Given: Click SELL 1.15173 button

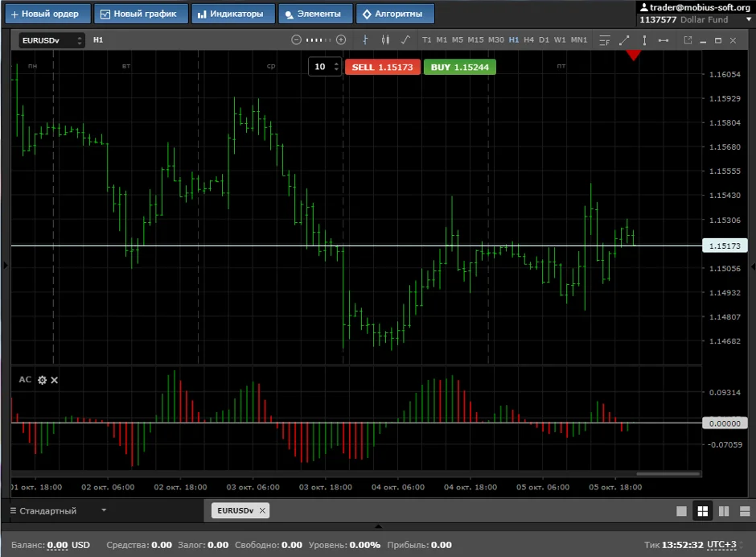Looking at the screenshot, I should pyautogui.click(x=382, y=67).
